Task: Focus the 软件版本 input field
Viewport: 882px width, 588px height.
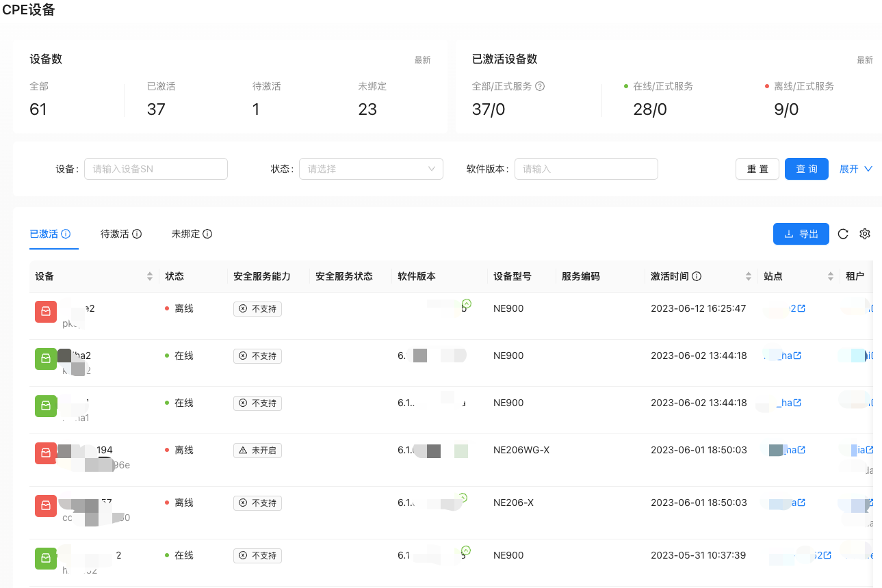Action: pos(586,169)
